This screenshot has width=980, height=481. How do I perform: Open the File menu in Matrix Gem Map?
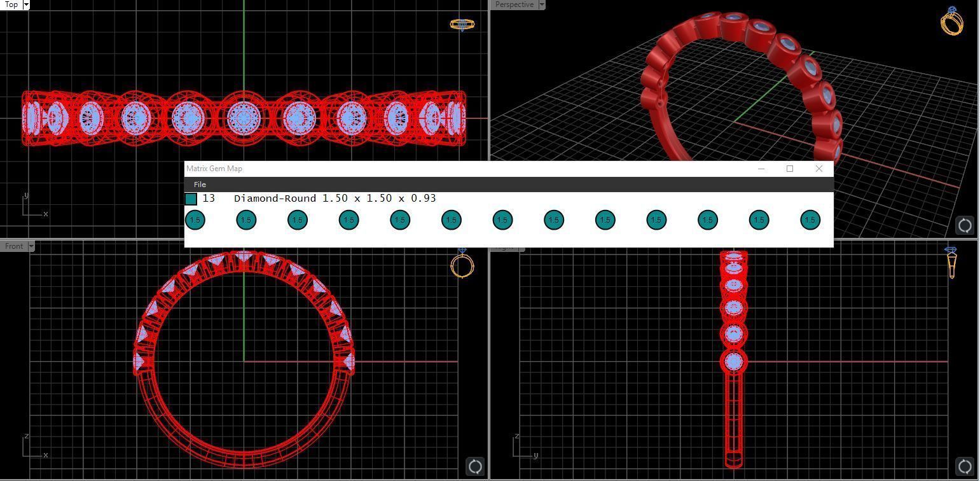pyautogui.click(x=200, y=185)
